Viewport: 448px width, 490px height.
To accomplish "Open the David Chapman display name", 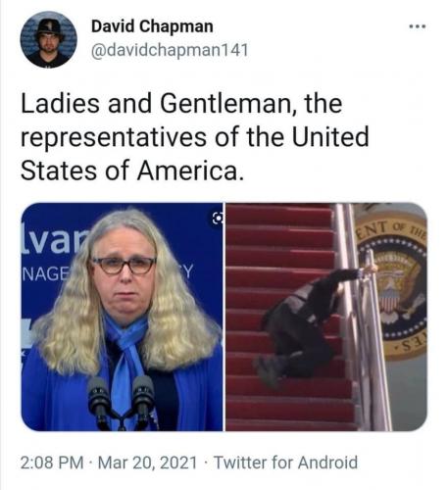I will point(152,26).
